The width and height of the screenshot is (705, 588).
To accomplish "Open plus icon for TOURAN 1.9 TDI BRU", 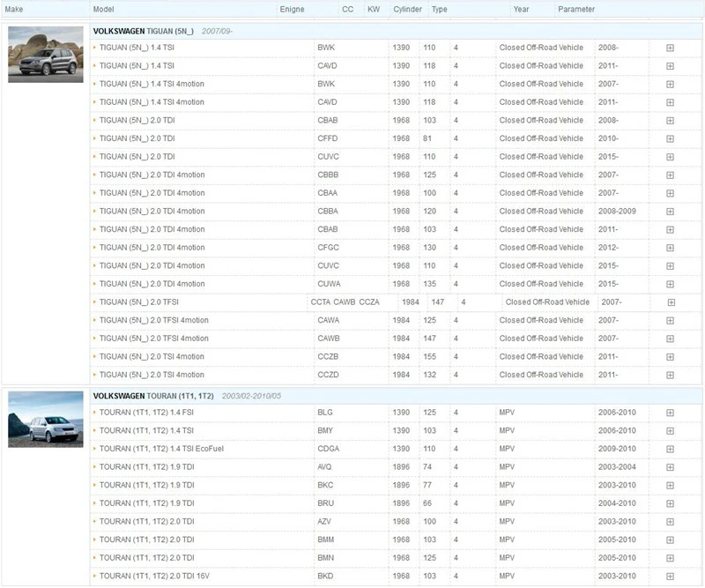I will click(670, 503).
